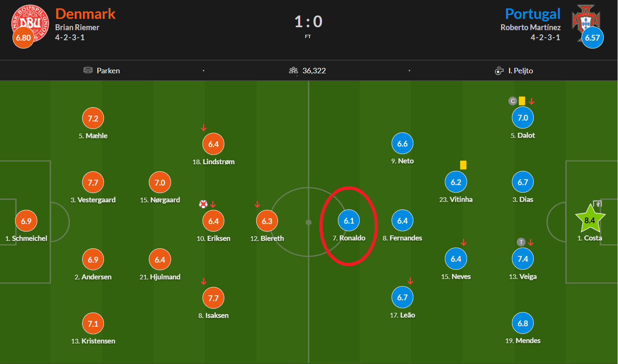Click the yellow card above Vitinha
This screenshot has width=618, height=364.
tap(463, 165)
